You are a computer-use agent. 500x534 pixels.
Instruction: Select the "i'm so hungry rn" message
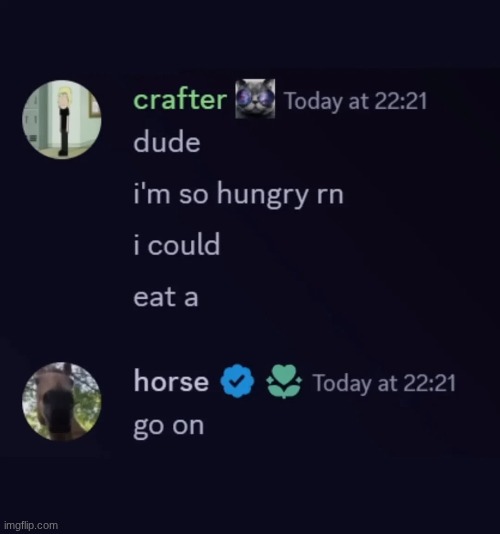point(238,194)
